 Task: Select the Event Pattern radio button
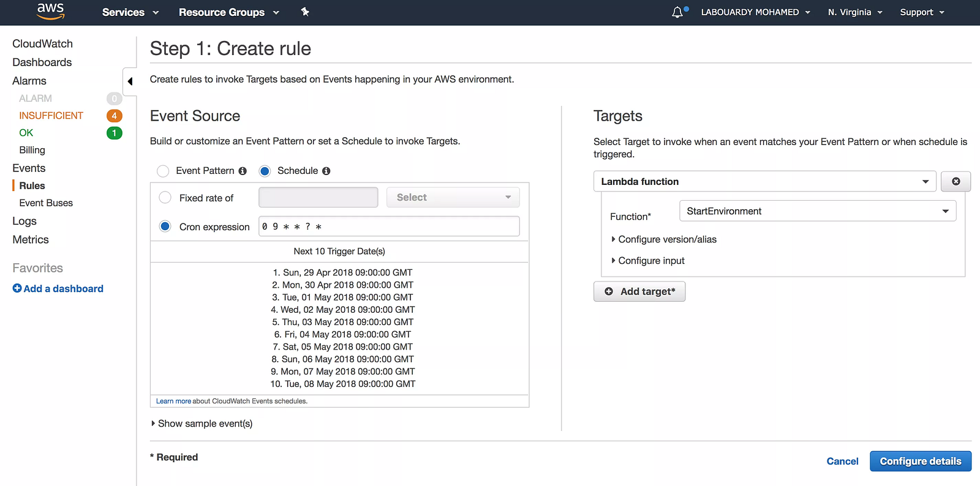click(x=163, y=171)
